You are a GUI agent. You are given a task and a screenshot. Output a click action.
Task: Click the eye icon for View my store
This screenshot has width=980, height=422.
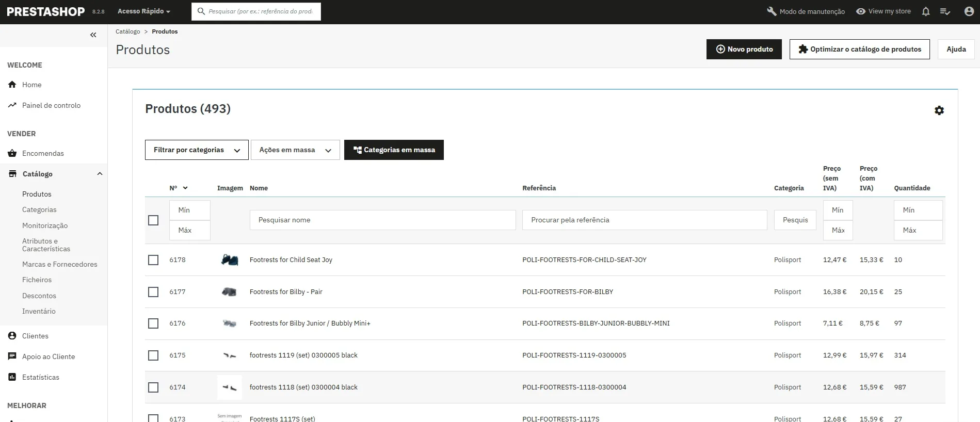point(860,11)
